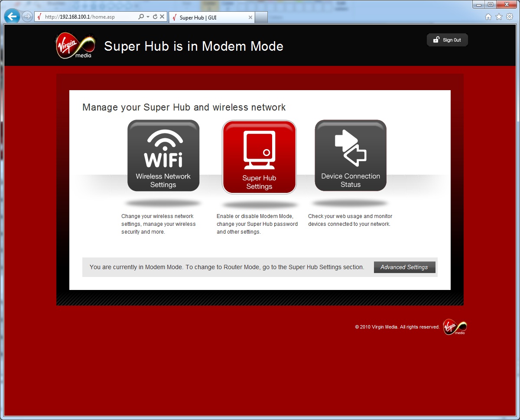
Task: Open the address bar dropdown arrow
Action: pyautogui.click(x=148, y=17)
